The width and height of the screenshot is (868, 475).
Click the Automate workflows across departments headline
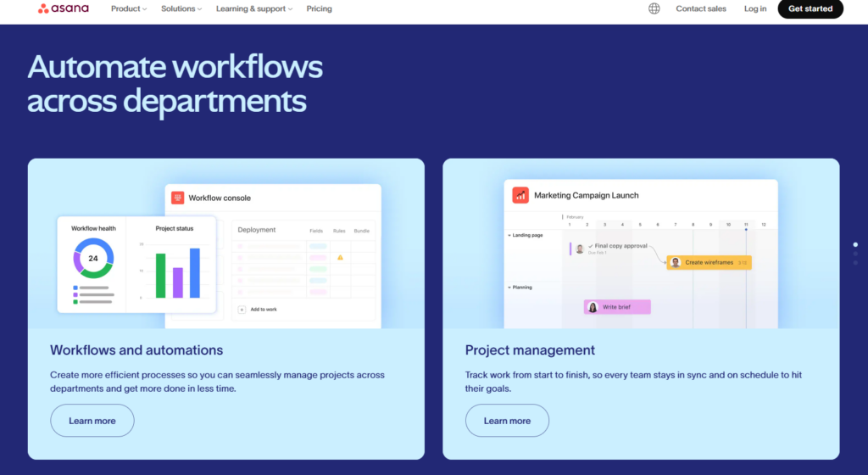click(175, 84)
